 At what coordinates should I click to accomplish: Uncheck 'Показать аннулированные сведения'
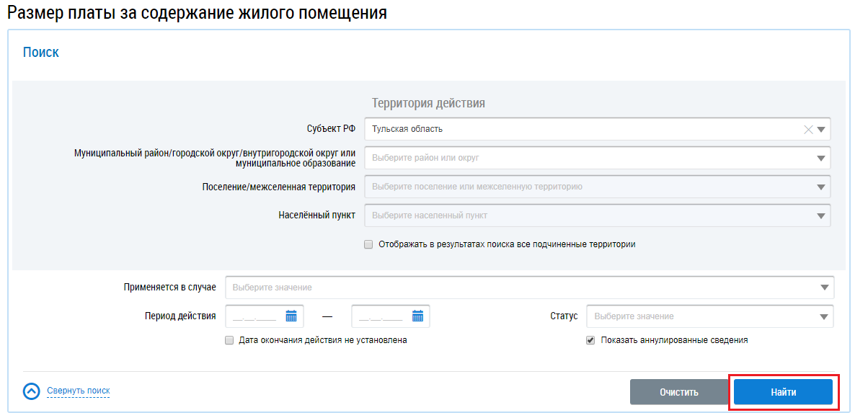click(x=590, y=340)
